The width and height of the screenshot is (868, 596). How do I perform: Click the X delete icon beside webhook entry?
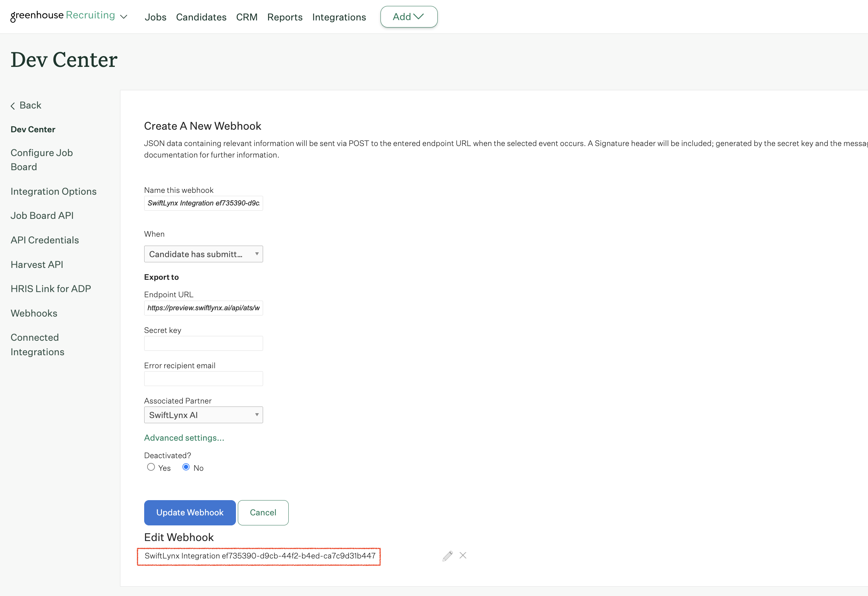463,555
